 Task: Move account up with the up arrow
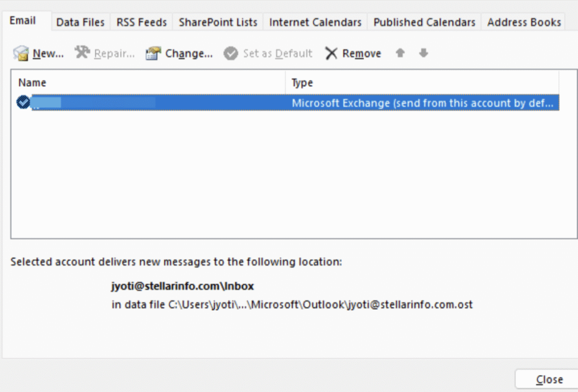(x=400, y=53)
